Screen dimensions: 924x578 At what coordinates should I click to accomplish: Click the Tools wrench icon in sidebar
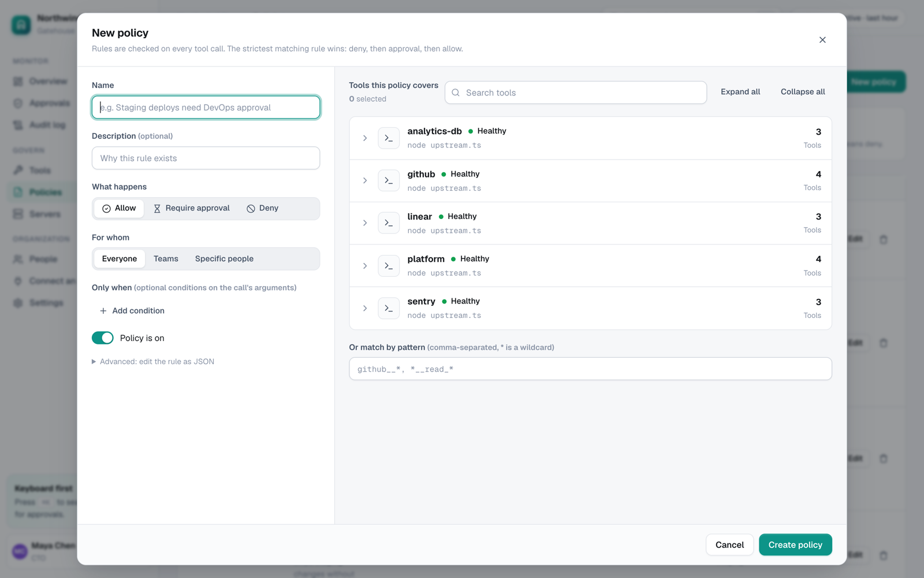click(18, 170)
